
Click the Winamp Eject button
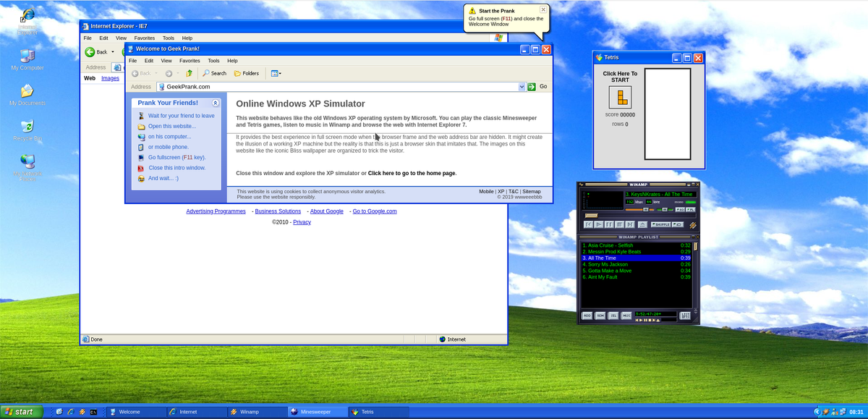(642, 225)
